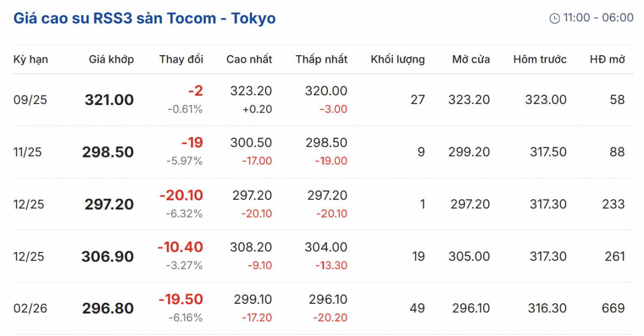Click the clock icon beside 11:00 - 06:00

pos(555,19)
